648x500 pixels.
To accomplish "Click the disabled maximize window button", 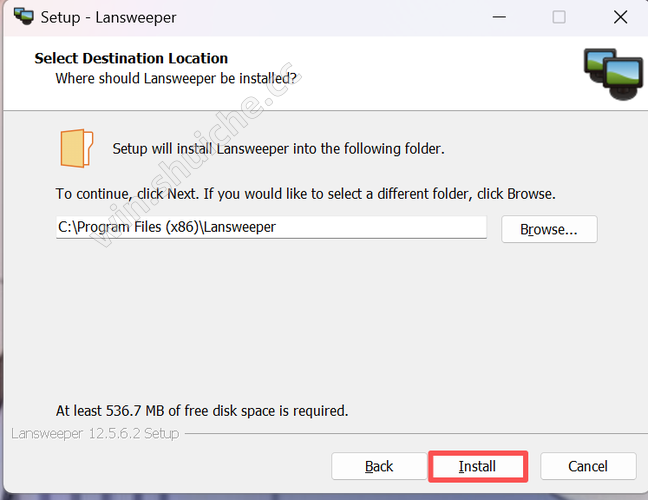I will [x=558, y=17].
